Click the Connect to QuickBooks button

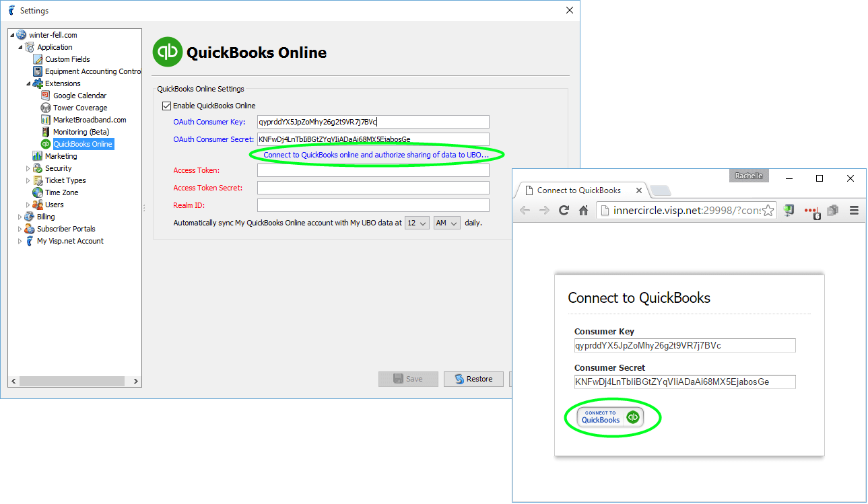(x=611, y=417)
